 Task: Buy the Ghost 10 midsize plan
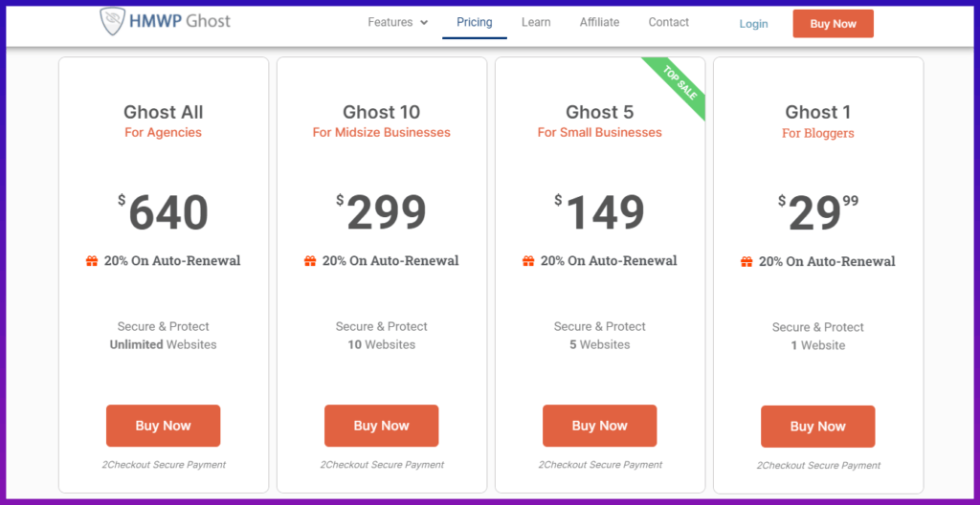pyautogui.click(x=381, y=426)
